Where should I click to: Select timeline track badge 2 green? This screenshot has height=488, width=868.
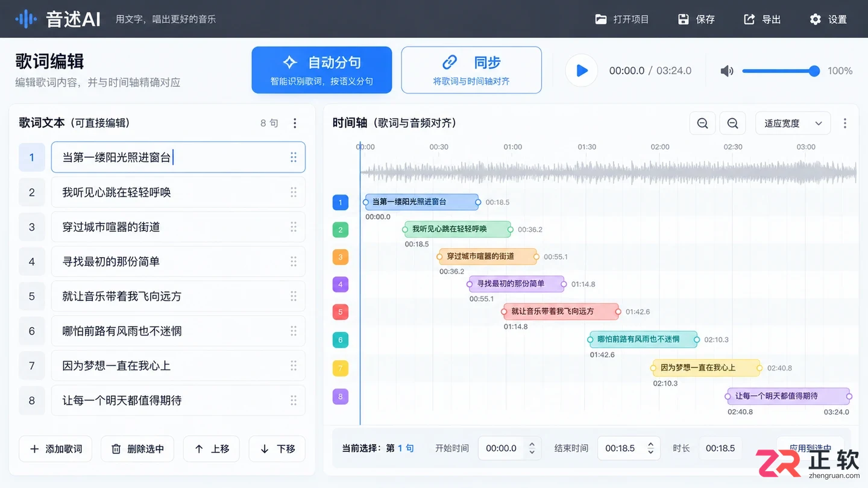[x=341, y=230]
